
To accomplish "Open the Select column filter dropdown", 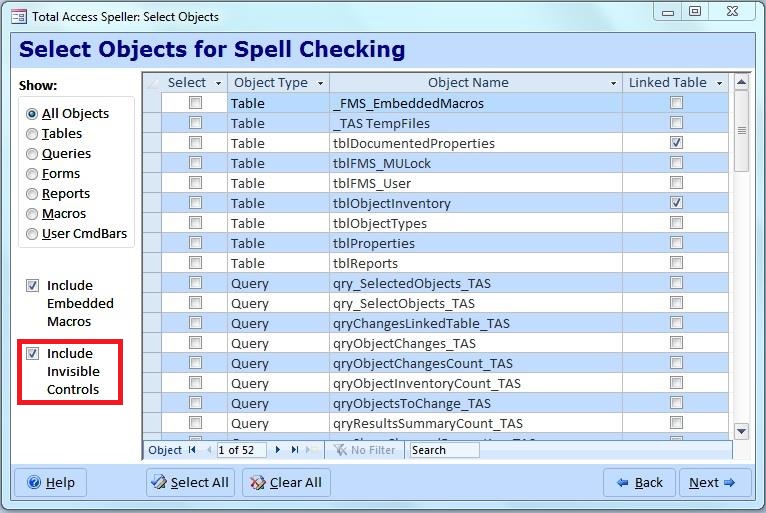I will coord(216,83).
